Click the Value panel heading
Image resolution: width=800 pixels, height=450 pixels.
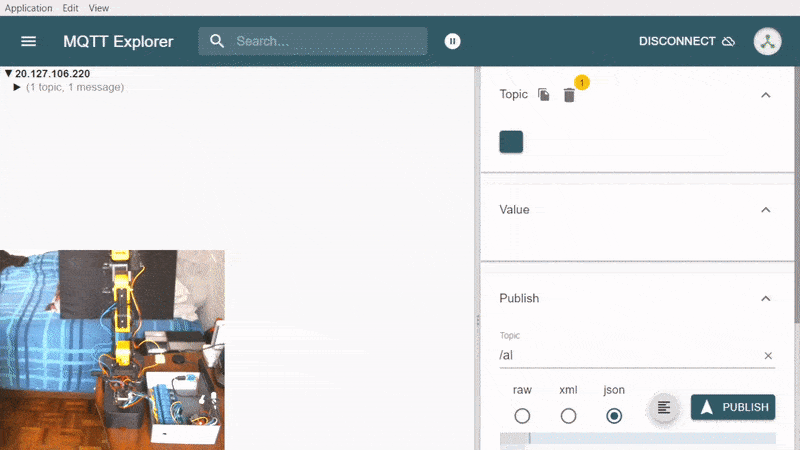(514, 210)
